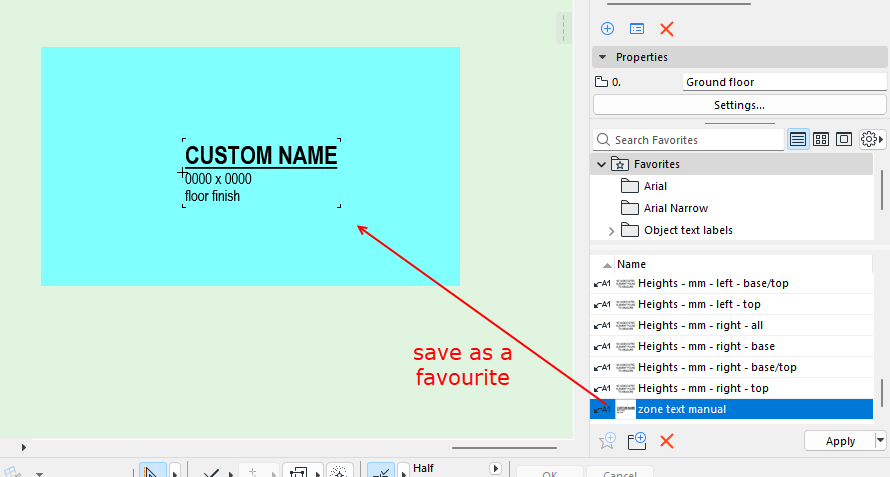
Task: Select the Arial Narrow folder
Action: point(665,208)
